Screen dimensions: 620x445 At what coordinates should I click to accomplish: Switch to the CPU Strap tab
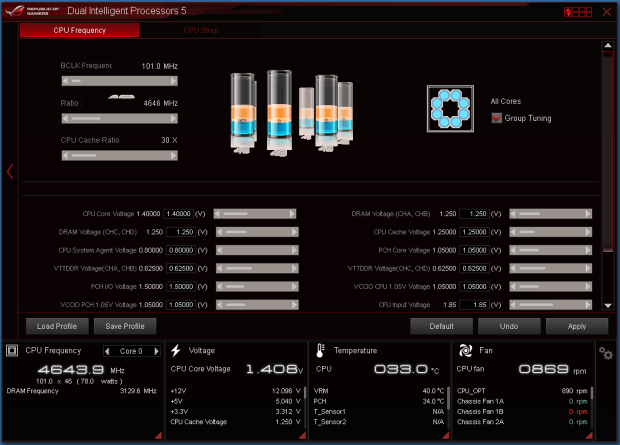200,30
